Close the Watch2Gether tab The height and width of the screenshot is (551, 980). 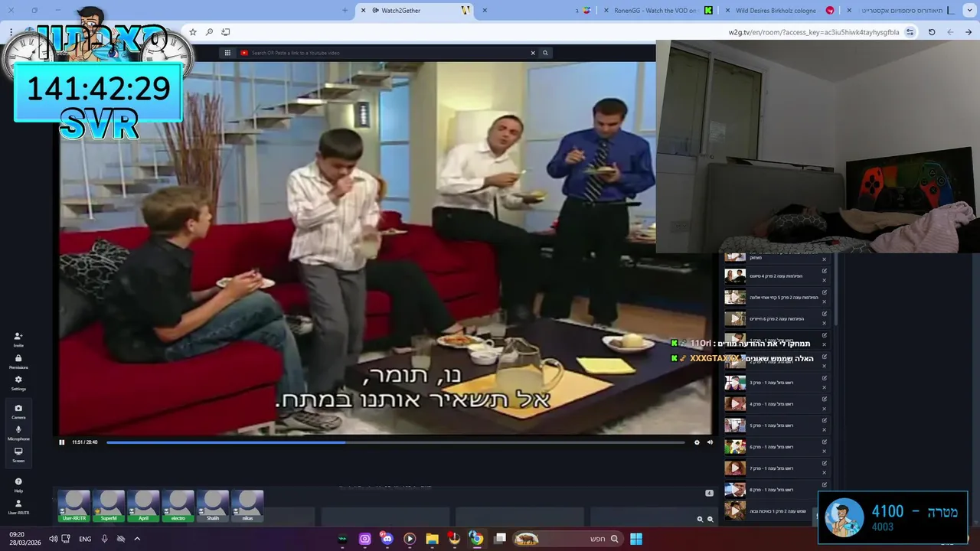[x=363, y=10]
